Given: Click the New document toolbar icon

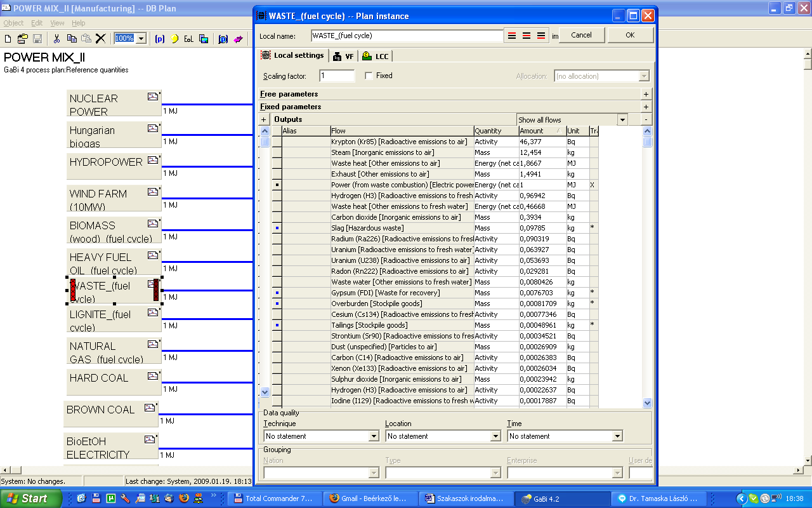Looking at the screenshot, I should click(8, 39).
